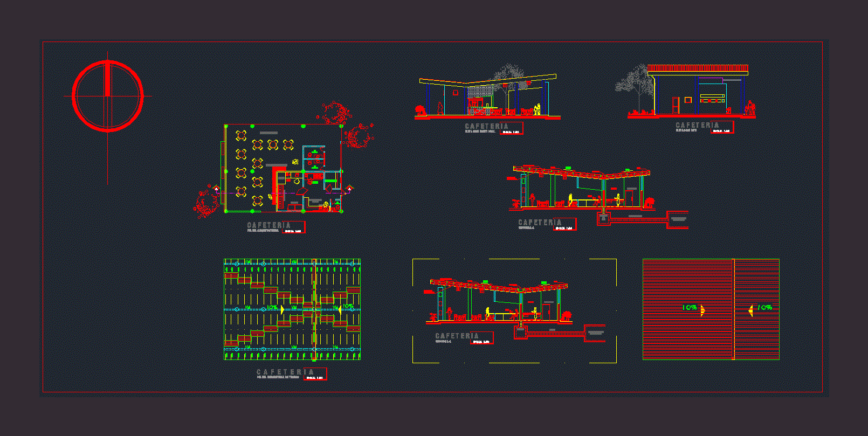Click the front elevation with angled yellow roof
Viewport: 868px width, 436px height.
click(x=488, y=96)
